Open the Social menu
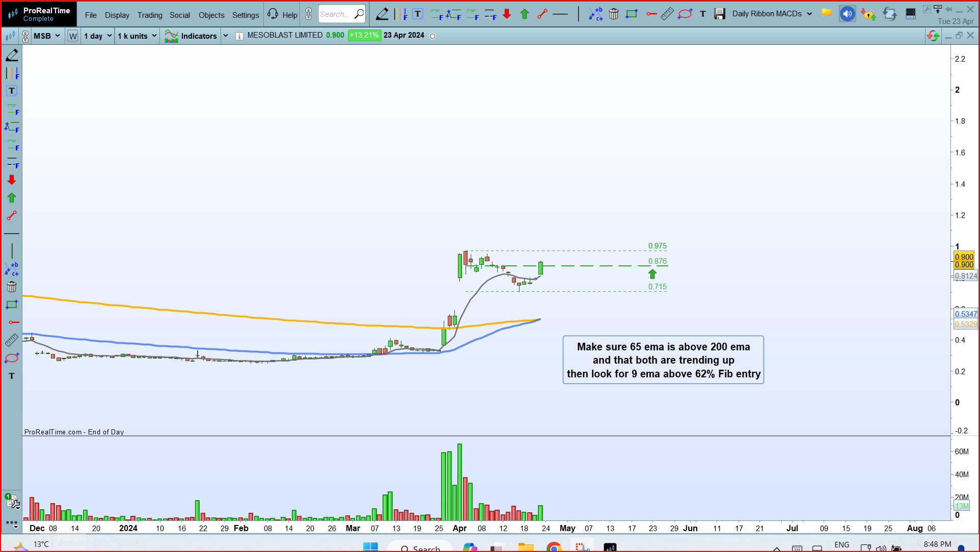Screen dimensions: 980x552 [x=180, y=15]
